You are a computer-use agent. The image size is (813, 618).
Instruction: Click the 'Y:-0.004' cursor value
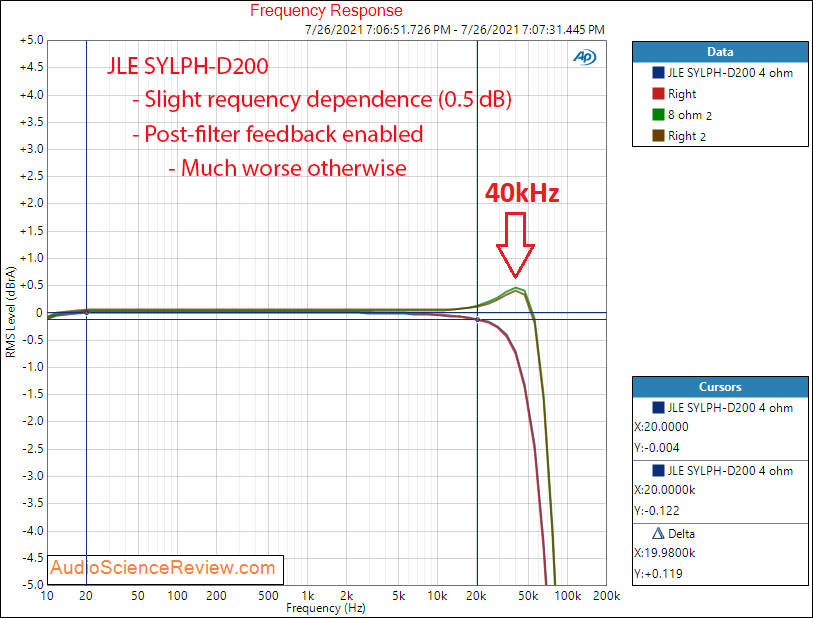coord(656,448)
